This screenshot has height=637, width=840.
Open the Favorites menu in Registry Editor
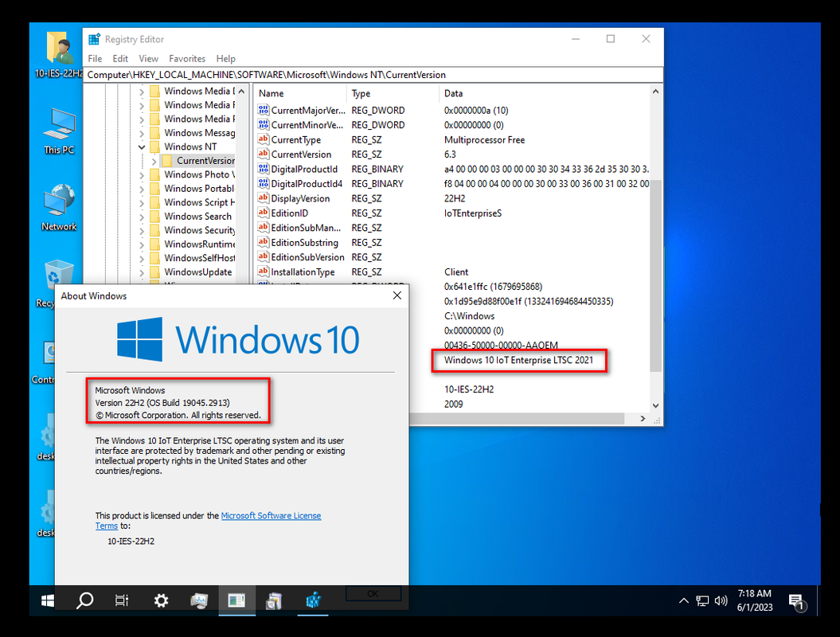click(x=187, y=58)
